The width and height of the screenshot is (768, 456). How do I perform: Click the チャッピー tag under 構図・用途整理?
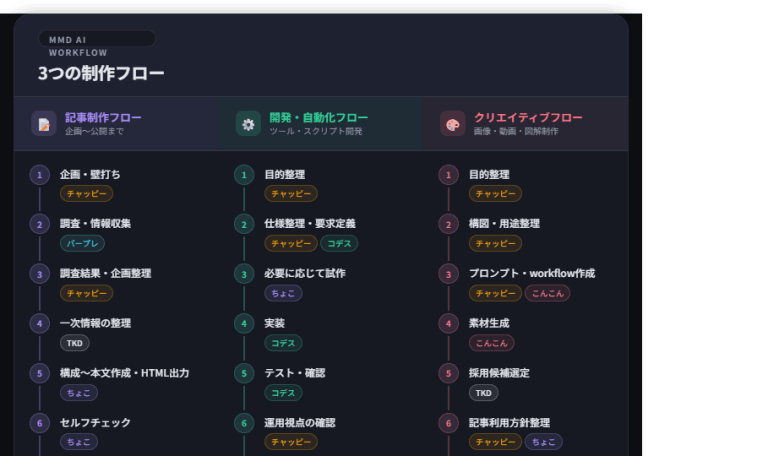pyautogui.click(x=495, y=243)
